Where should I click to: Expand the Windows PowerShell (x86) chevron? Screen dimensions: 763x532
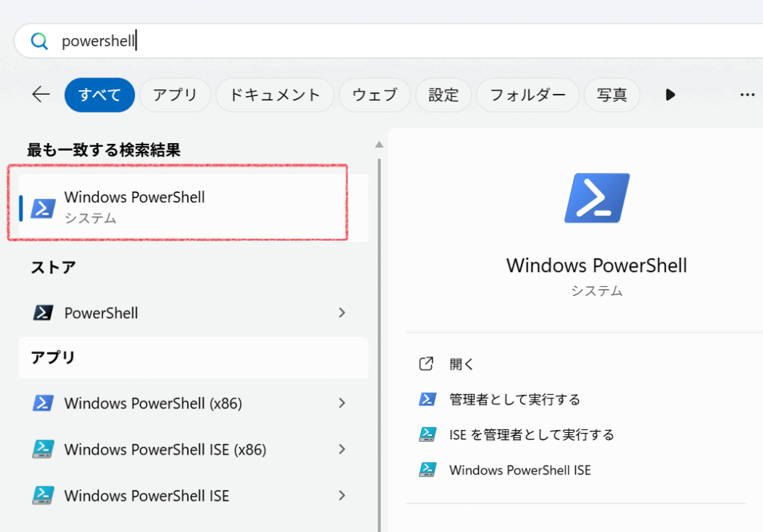(x=342, y=403)
